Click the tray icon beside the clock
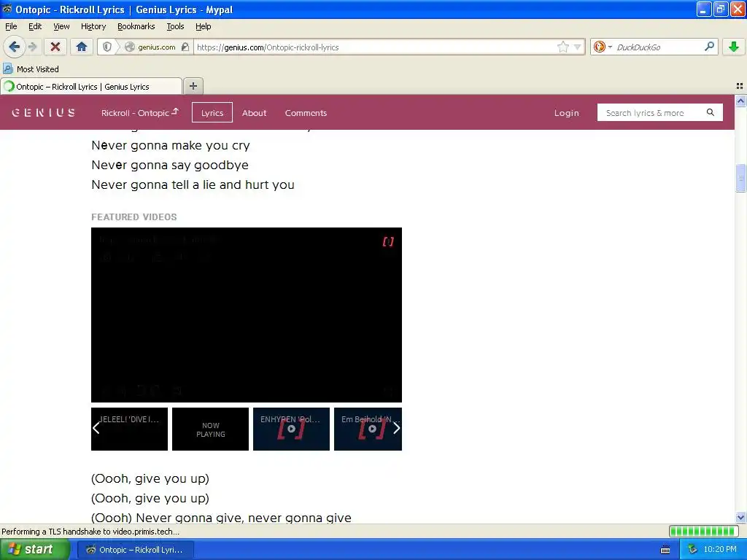 coord(693,550)
